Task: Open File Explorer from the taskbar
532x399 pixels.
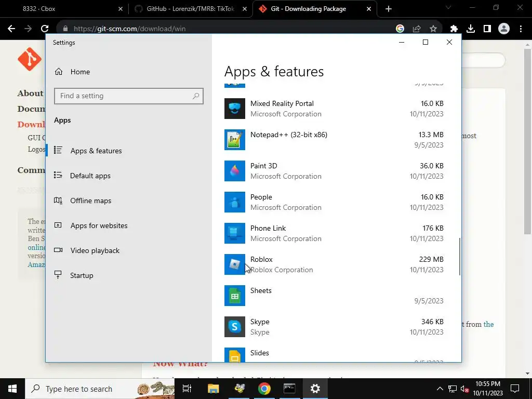Action: [x=214, y=389]
